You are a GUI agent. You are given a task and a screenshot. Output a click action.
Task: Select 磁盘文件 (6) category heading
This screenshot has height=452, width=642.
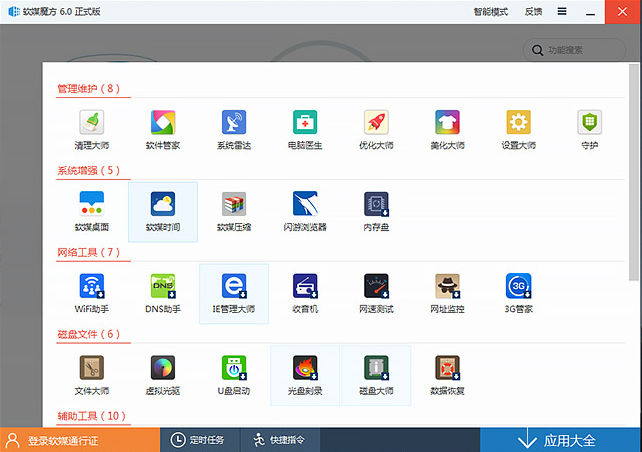tap(88, 334)
